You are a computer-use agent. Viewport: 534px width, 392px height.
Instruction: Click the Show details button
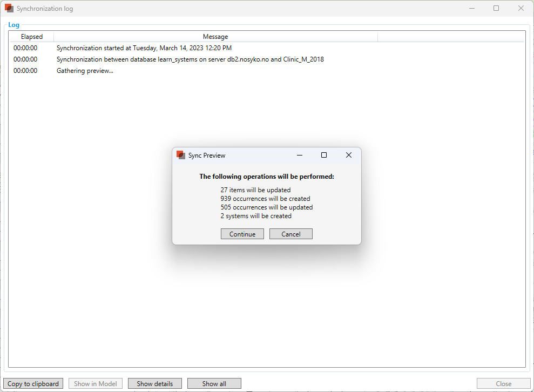click(x=155, y=383)
